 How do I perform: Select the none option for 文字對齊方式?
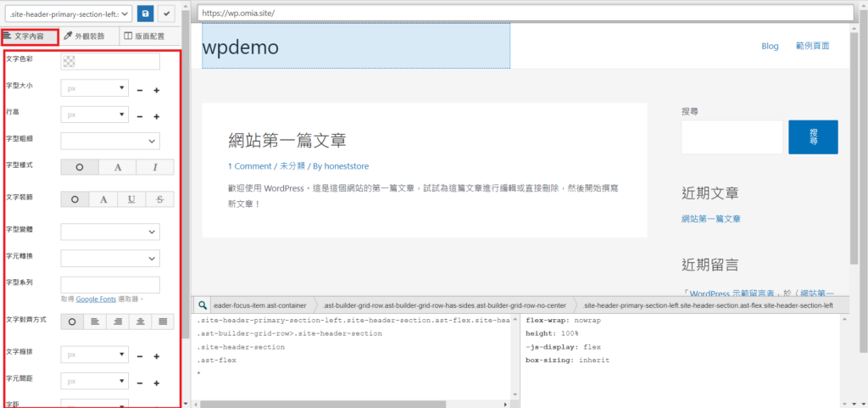72,321
